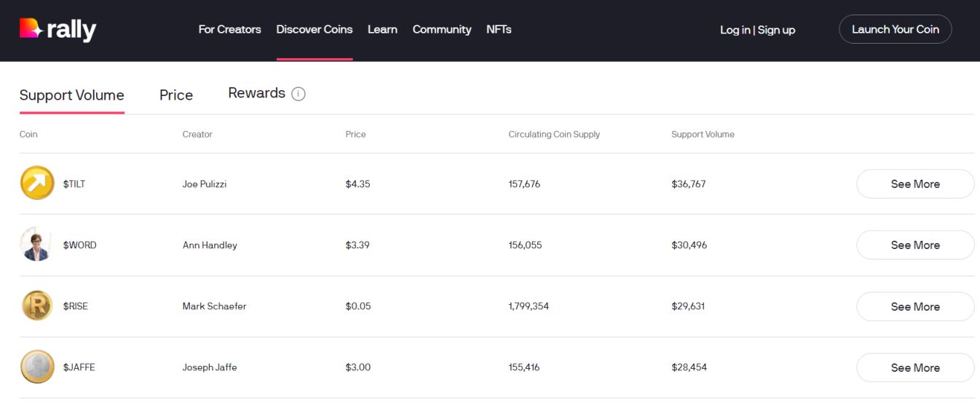Viewport: 980px width, 406px height.
Task: Click the $28,454 support volume
Action: pyautogui.click(x=689, y=367)
